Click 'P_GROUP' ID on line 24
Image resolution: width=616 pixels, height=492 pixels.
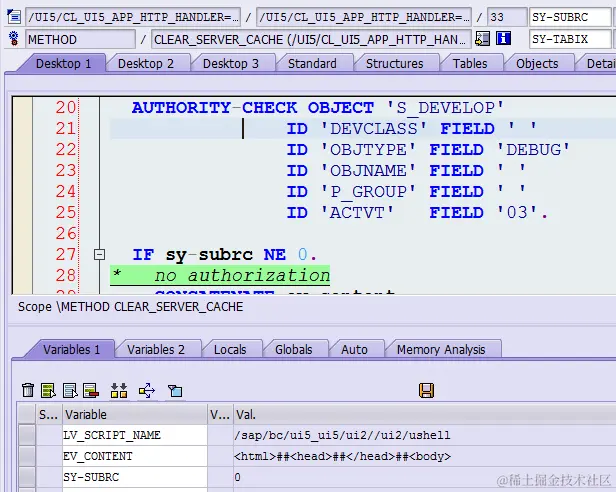click(x=368, y=191)
